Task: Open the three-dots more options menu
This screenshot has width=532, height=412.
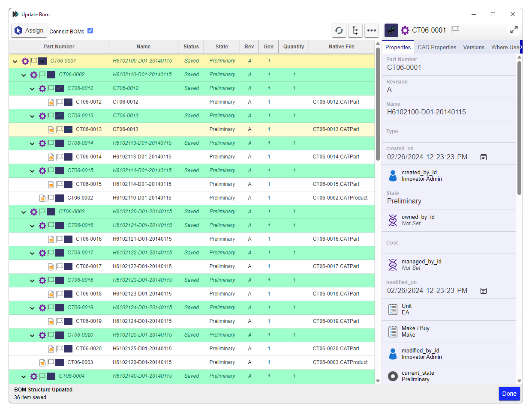Action: [x=372, y=30]
